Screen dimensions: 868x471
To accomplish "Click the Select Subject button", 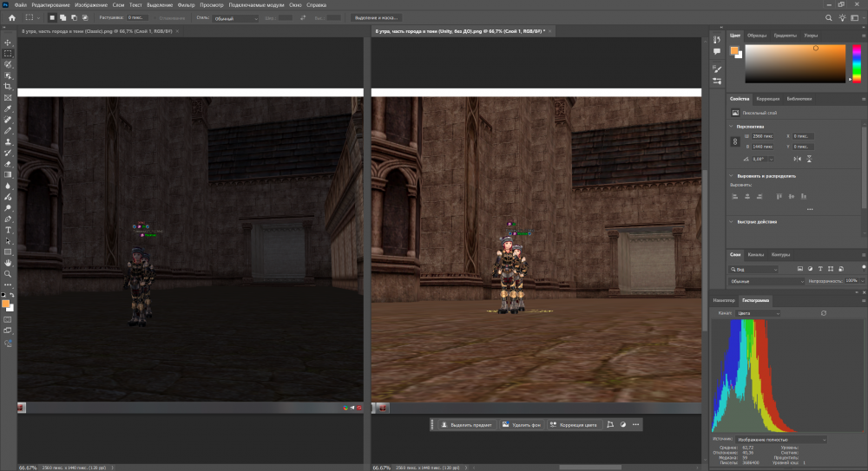I will pos(466,425).
